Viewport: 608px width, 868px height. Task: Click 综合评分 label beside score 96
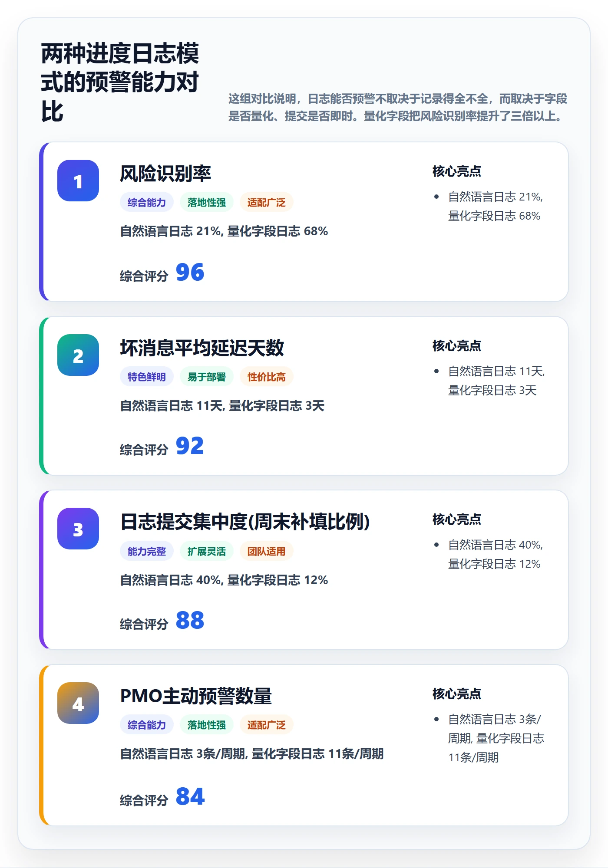pos(144,276)
